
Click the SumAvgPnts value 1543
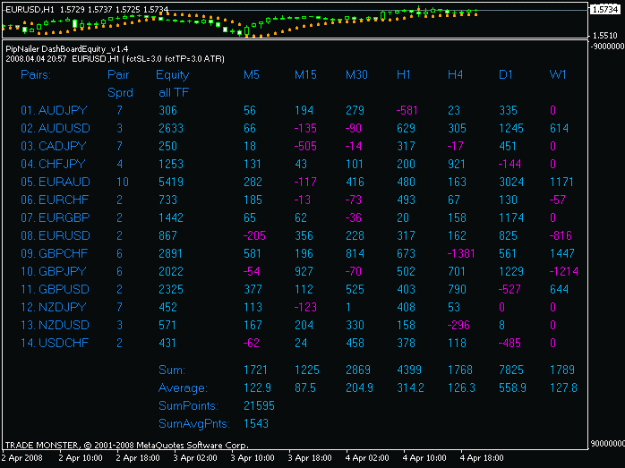[x=256, y=424]
